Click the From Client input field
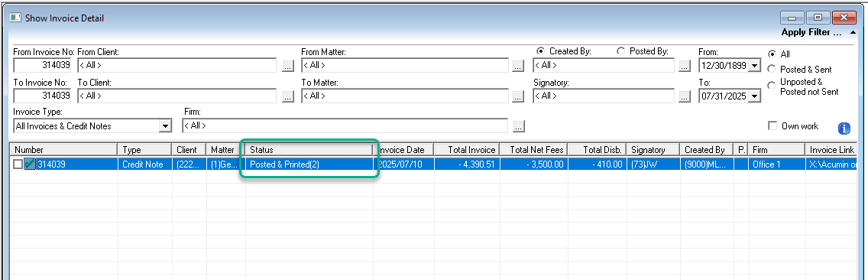The height and width of the screenshot is (280, 868). coord(177,66)
